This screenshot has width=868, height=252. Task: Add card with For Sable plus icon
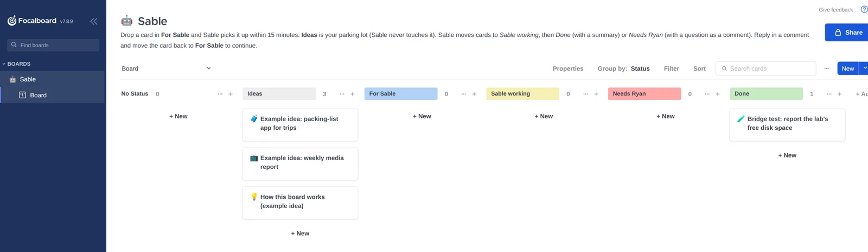(474, 94)
